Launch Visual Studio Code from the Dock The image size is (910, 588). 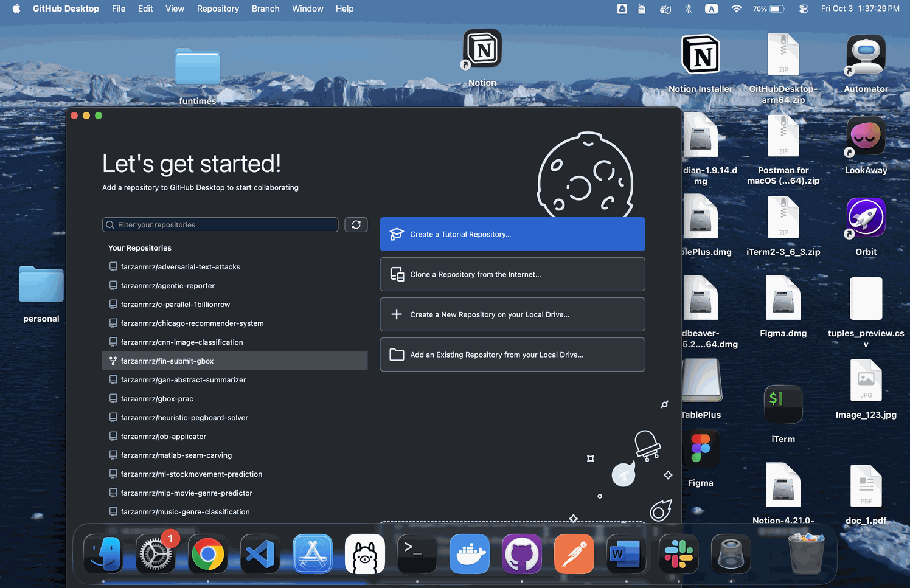click(260, 554)
